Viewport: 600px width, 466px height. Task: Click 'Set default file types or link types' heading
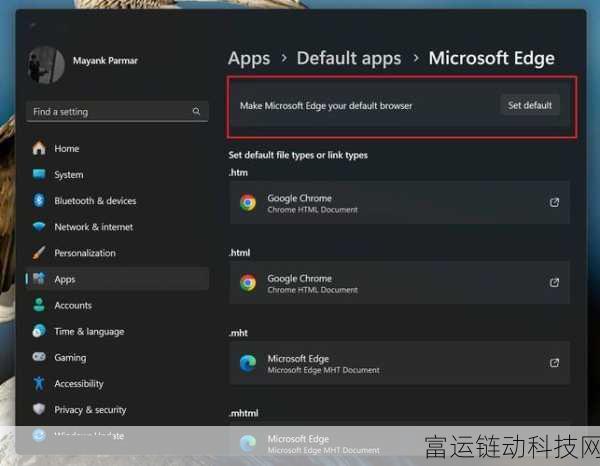tap(298, 155)
